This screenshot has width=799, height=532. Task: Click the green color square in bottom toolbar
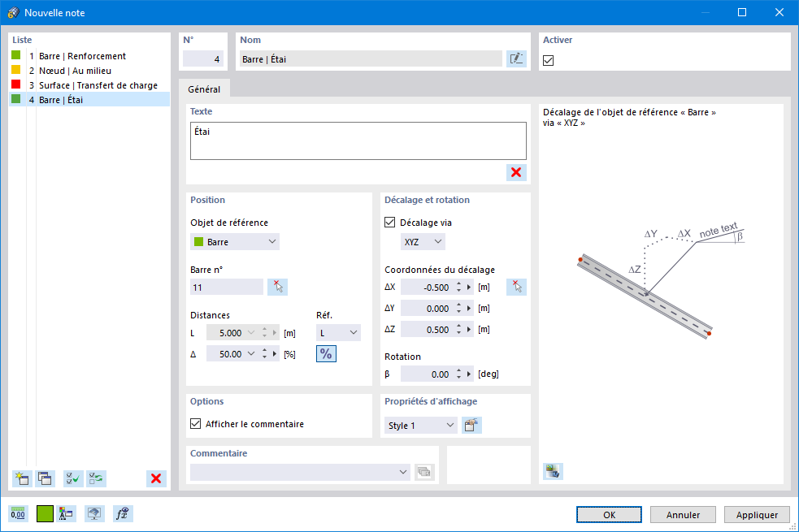pyautogui.click(x=45, y=514)
